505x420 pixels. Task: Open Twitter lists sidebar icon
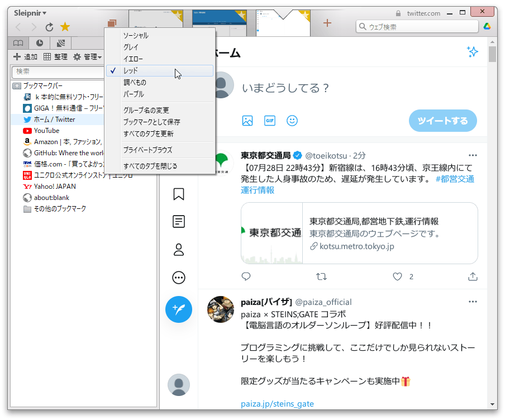tap(179, 222)
